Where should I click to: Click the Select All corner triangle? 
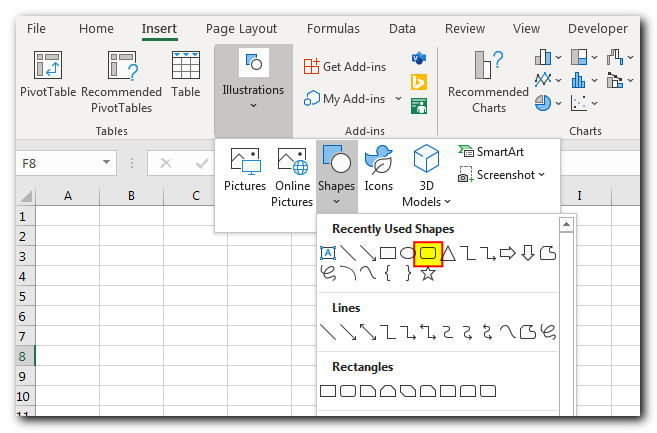[26, 196]
